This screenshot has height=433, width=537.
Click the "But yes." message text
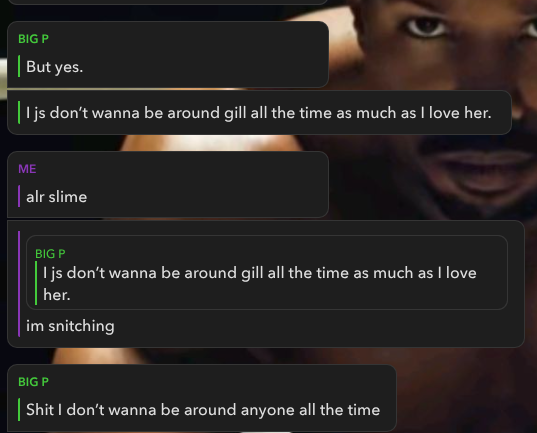point(54,66)
